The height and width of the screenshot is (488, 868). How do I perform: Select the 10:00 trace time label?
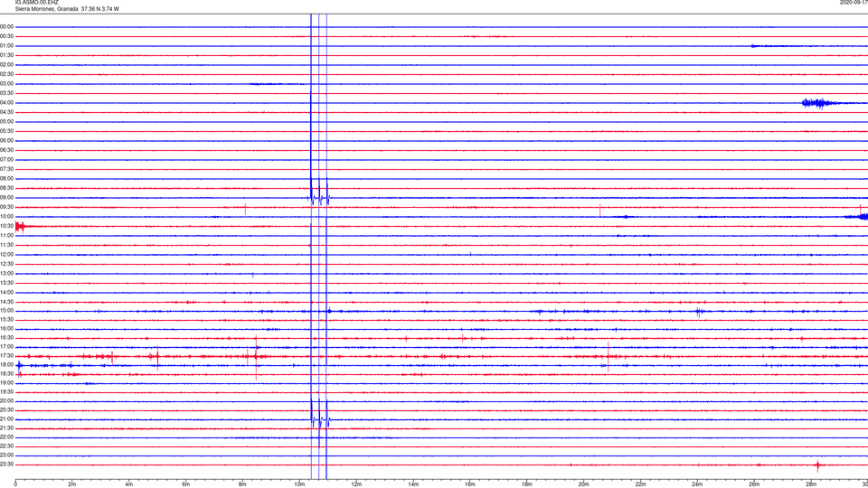click(6, 216)
